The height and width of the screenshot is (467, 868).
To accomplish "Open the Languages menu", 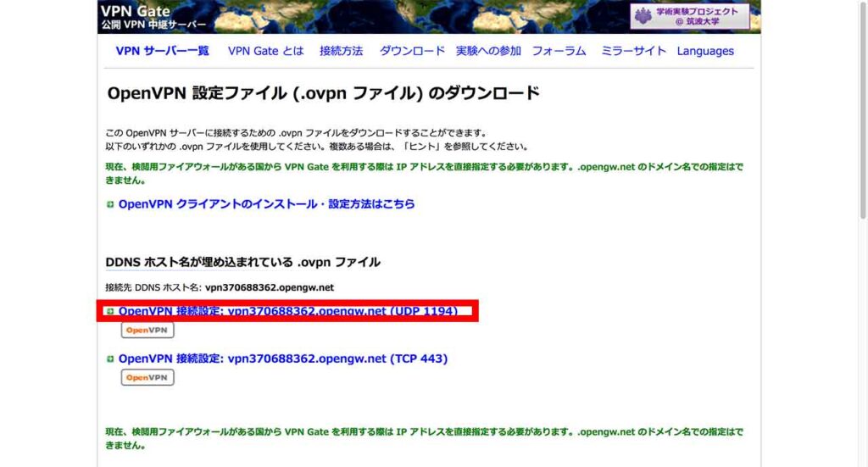I will coord(705,51).
